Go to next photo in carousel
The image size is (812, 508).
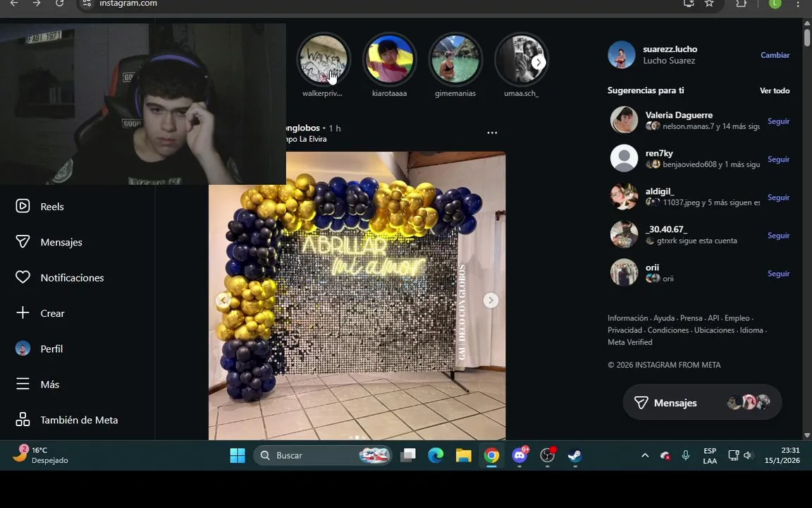pos(491,300)
